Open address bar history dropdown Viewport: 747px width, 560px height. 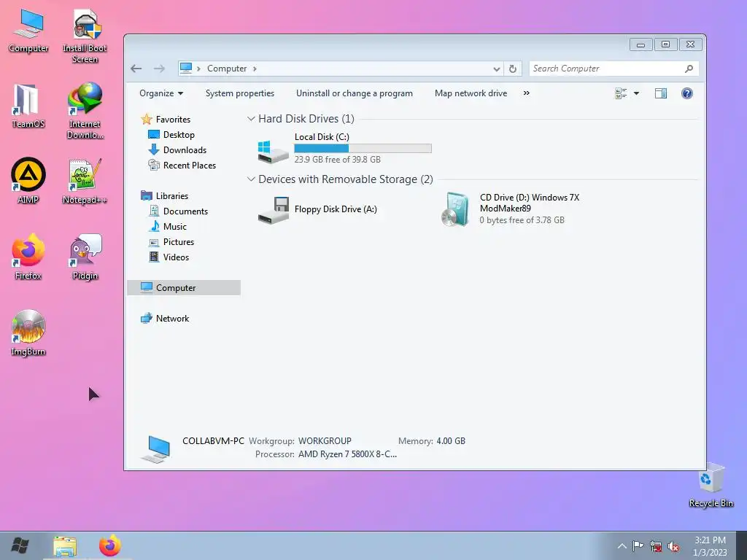click(496, 69)
